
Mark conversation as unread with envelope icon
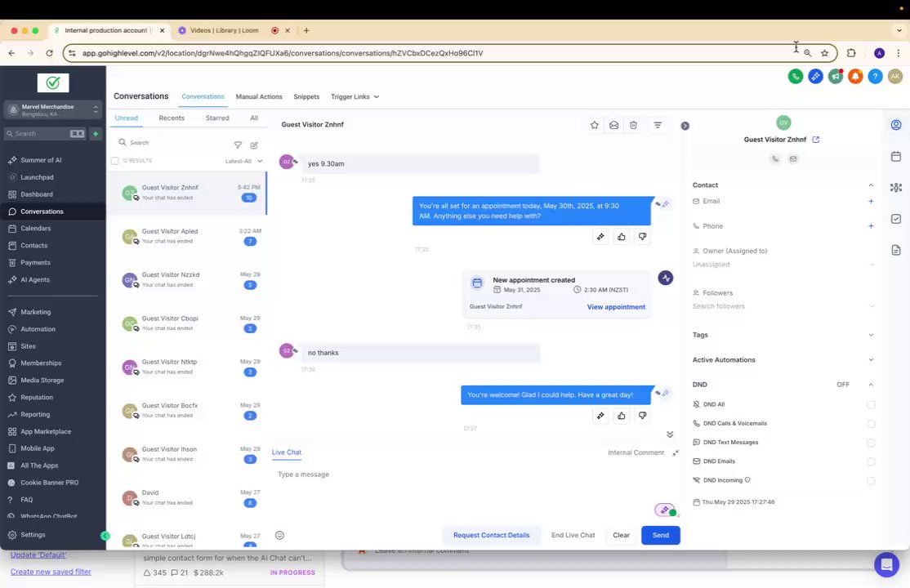point(613,125)
